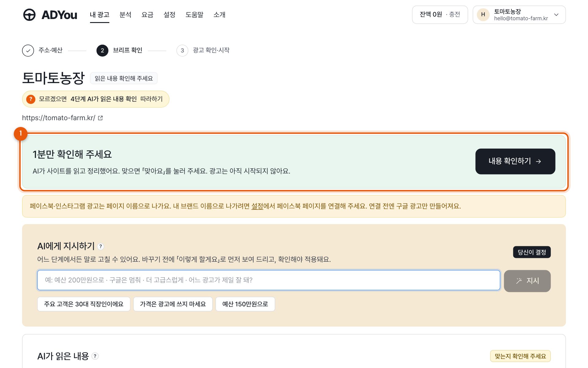Select the 광고 확인·시작 step label
The height and width of the screenshot is (368, 588).
pos(211,50)
